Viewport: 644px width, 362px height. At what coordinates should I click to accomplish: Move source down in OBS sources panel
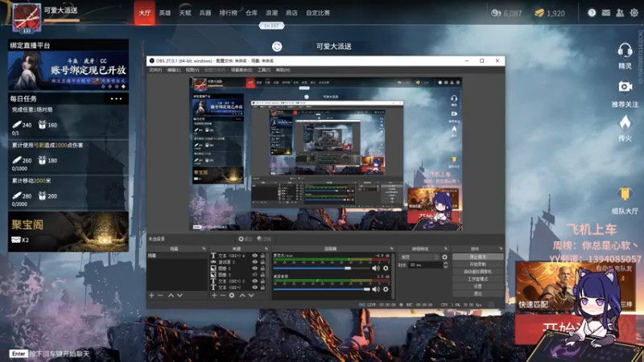click(251, 295)
